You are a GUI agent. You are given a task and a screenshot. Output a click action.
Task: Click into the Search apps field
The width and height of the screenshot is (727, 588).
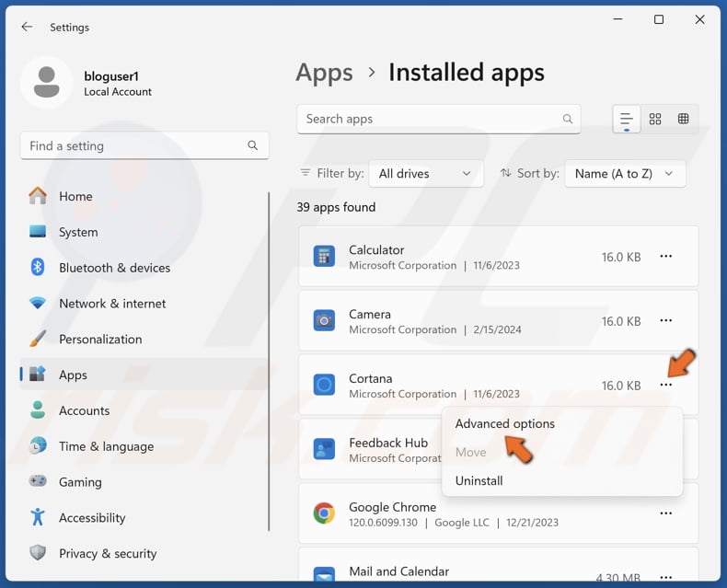pos(439,120)
